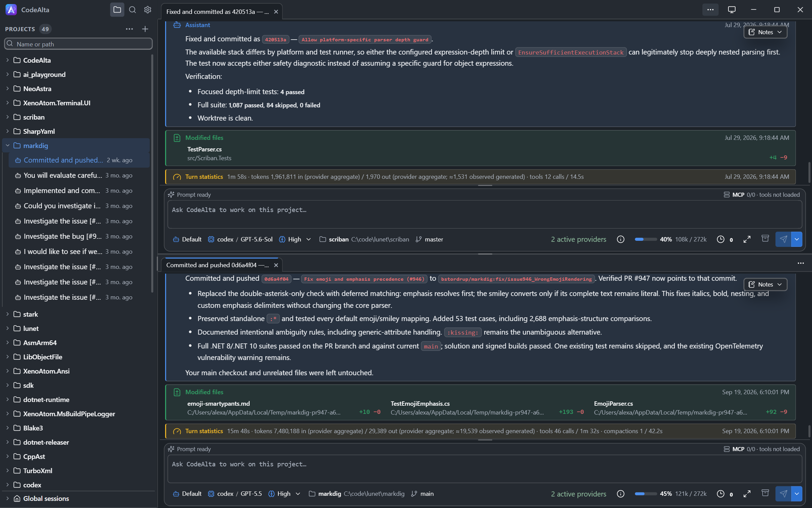Open TestParser.cs modified file
The width and height of the screenshot is (812, 508).
pyautogui.click(x=204, y=149)
